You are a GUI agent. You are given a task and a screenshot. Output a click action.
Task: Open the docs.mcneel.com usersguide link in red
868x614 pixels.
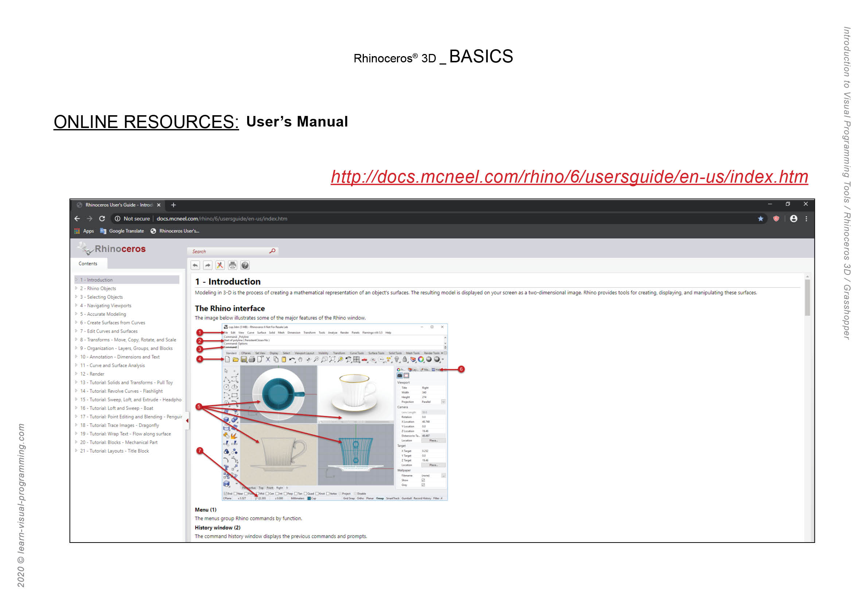[x=569, y=176]
